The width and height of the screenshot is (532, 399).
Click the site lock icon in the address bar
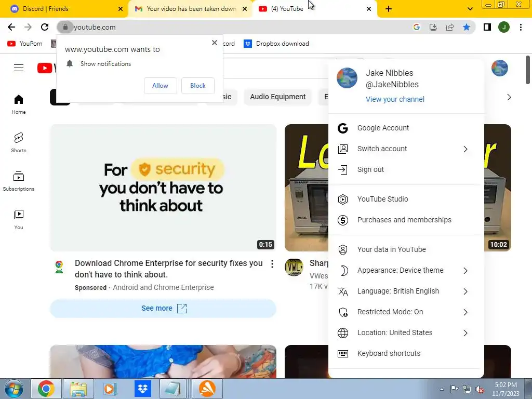(65, 27)
